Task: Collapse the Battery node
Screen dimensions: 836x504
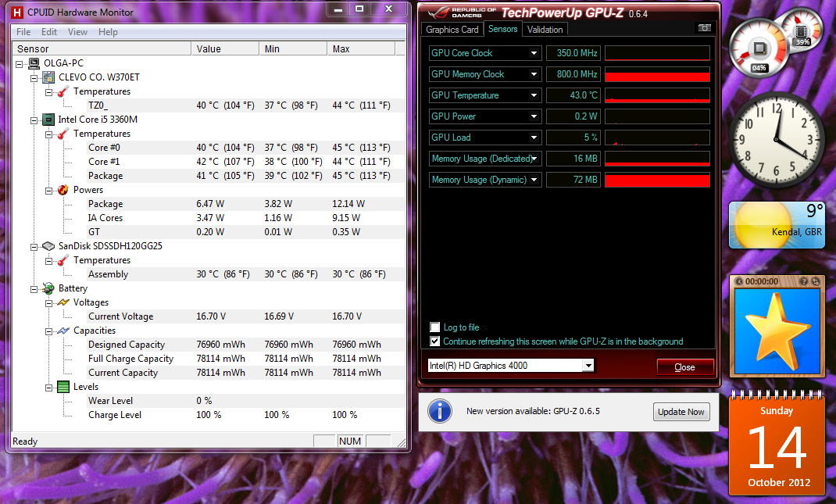Action: (x=34, y=289)
